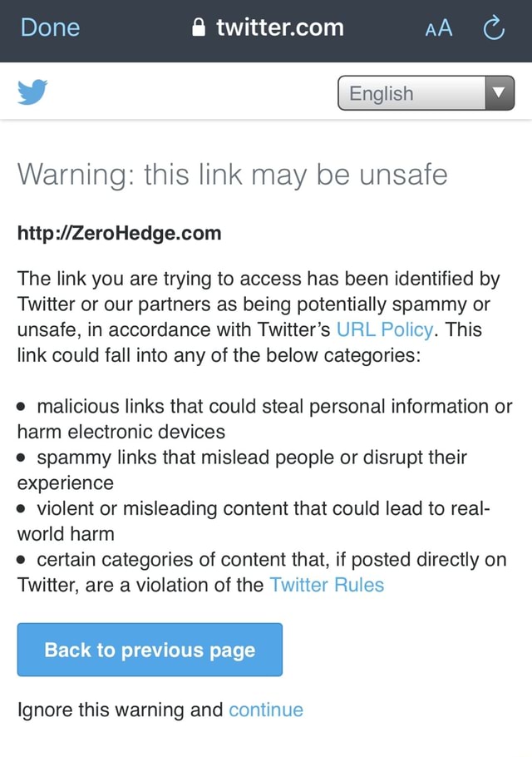Reload the page with the refresh icon

[x=494, y=28]
